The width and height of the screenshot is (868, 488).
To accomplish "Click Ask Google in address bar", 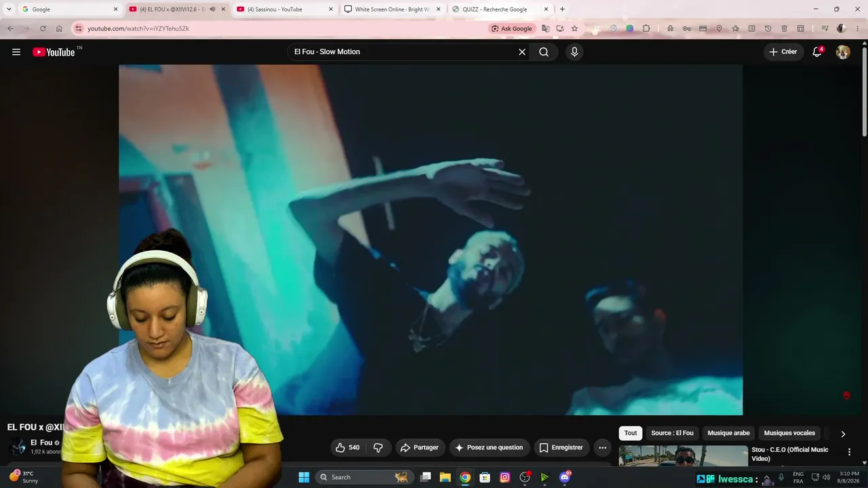I will (512, 28).
